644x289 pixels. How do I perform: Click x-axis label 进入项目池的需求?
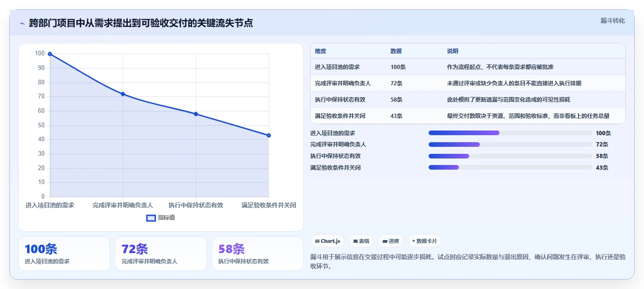tap(50, 205)
